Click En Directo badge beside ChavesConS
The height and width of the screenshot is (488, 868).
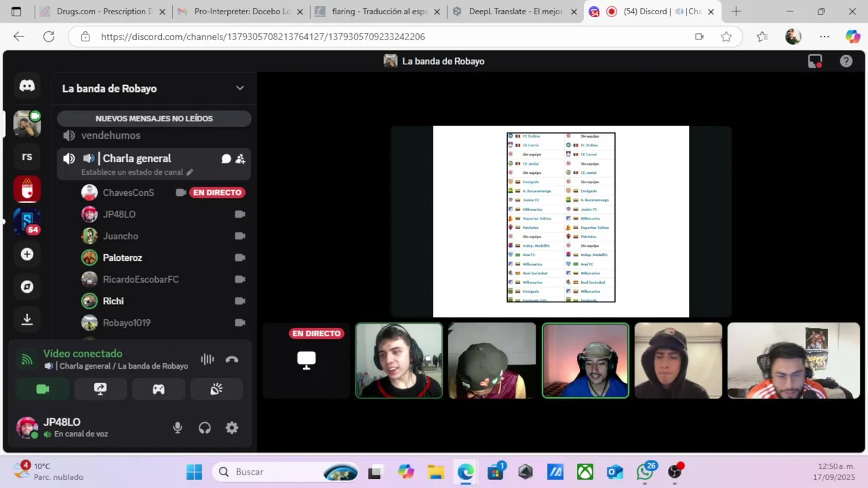click(x=217, y=192)
